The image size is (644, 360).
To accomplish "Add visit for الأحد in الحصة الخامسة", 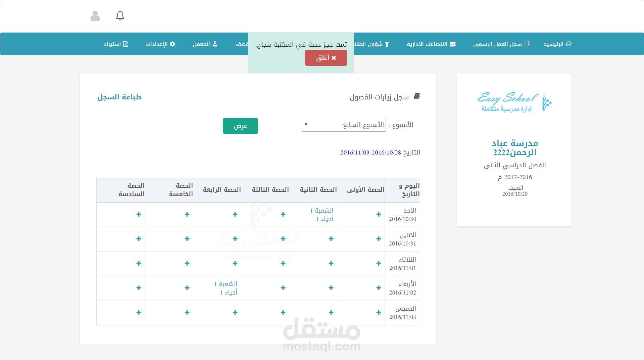I will point(187,214).
